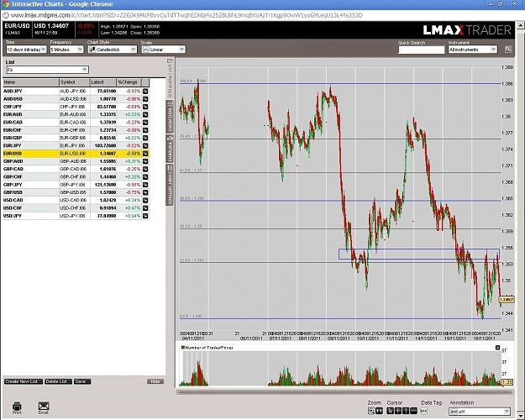Viewport: 525px width, 420px height.
Task: Click chart icon in USD/CHF row
Action: click(145, 208)
